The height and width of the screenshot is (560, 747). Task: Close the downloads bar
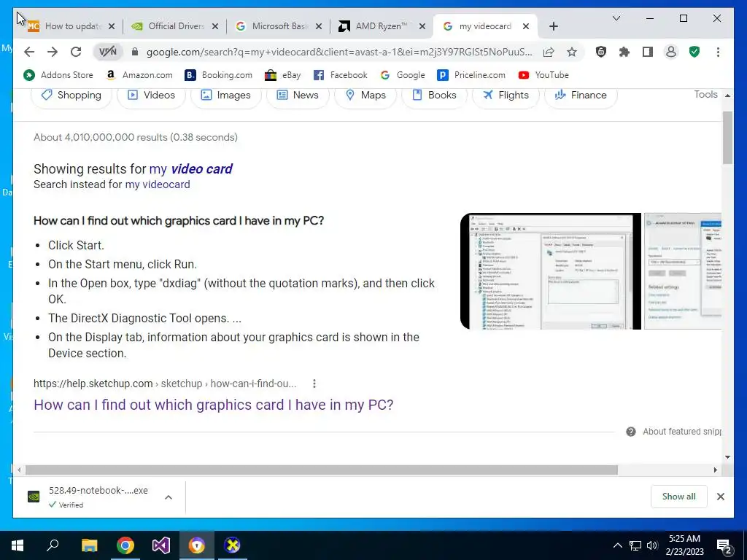pyautogui.click(x=720, y=497)
